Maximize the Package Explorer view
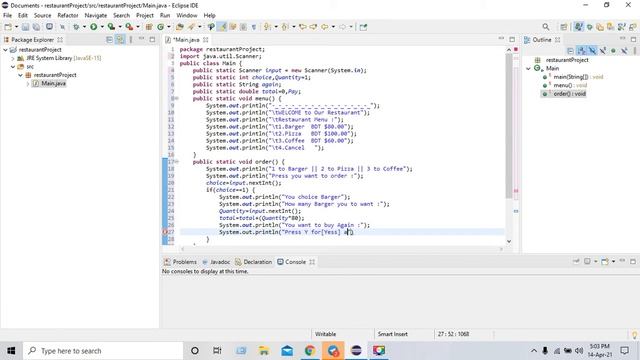 [x=152, y=40]
